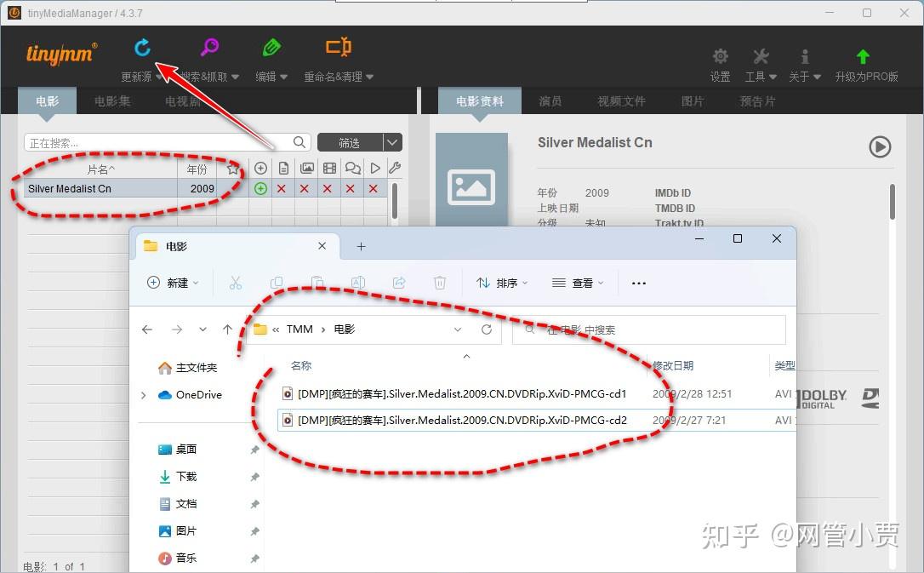Click the green 升级为PRO版 upgrade arrow icon

click(x=862, y=54)
